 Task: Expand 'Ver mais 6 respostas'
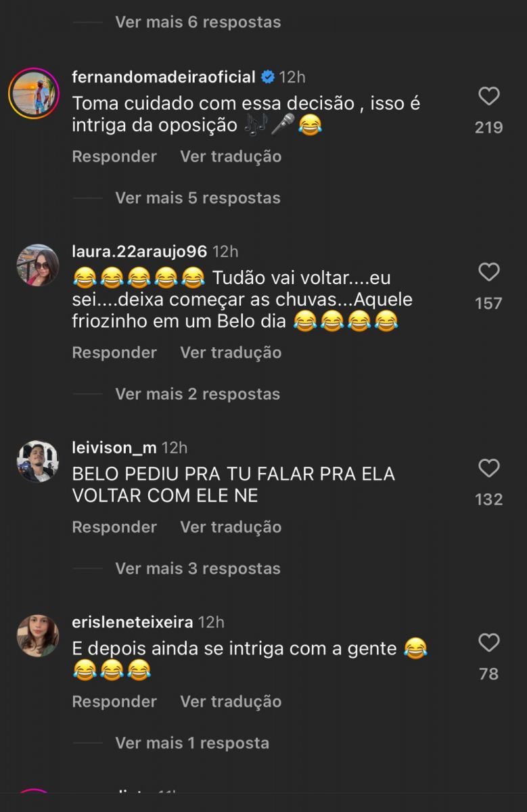198,21
